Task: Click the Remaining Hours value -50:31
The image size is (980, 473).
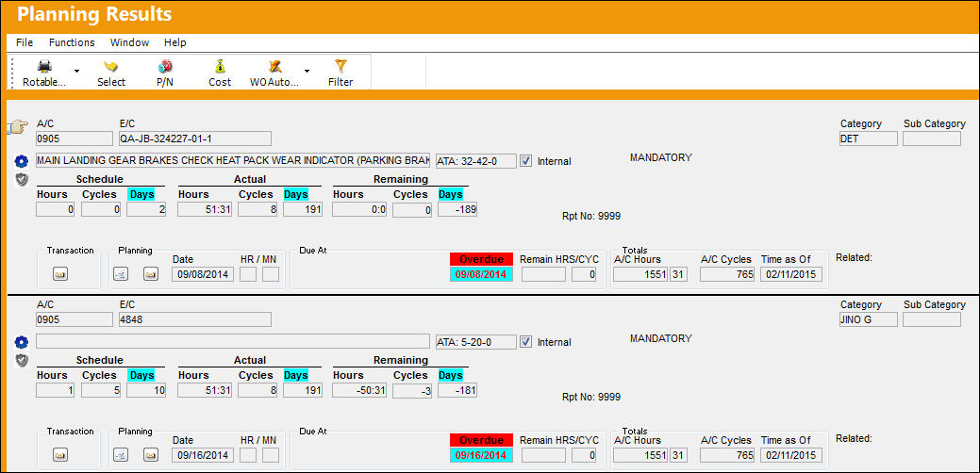Action: pos(360,391)
